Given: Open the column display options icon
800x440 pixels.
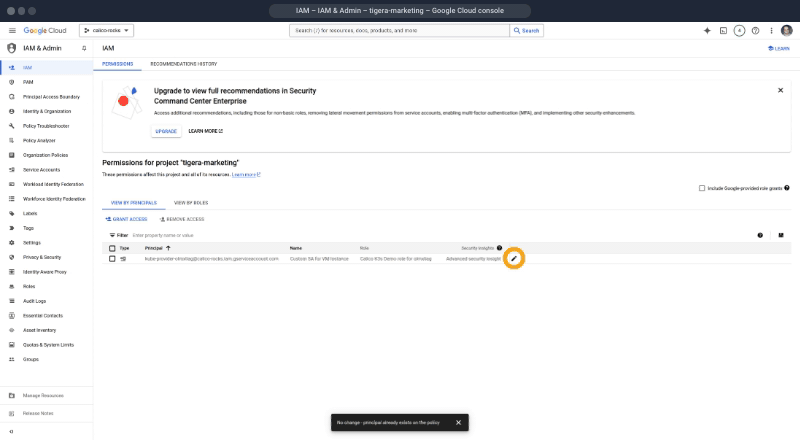Looking at the screenshot, I should (x=781, y=235).
